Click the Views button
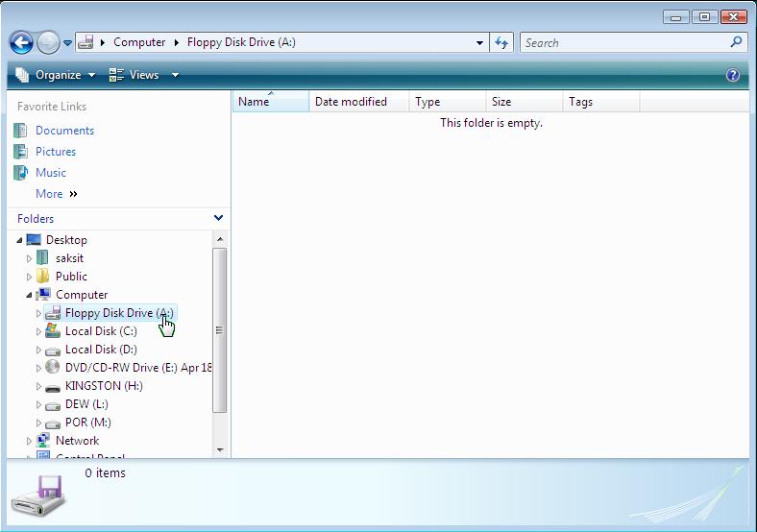This screenshot has height=532, width=757. point(134,75)
